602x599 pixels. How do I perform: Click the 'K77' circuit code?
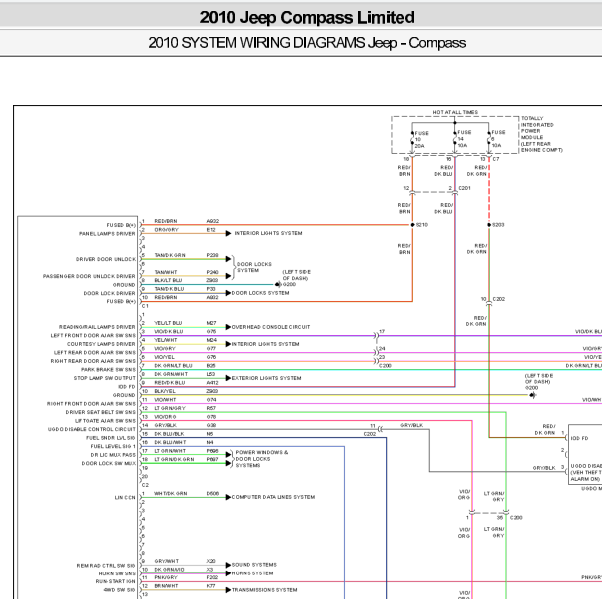pyautogui.click(x=211, y=586)
